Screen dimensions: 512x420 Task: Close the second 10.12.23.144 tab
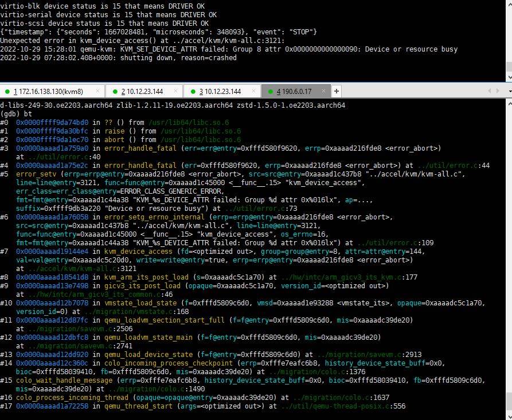coord(175,91)
